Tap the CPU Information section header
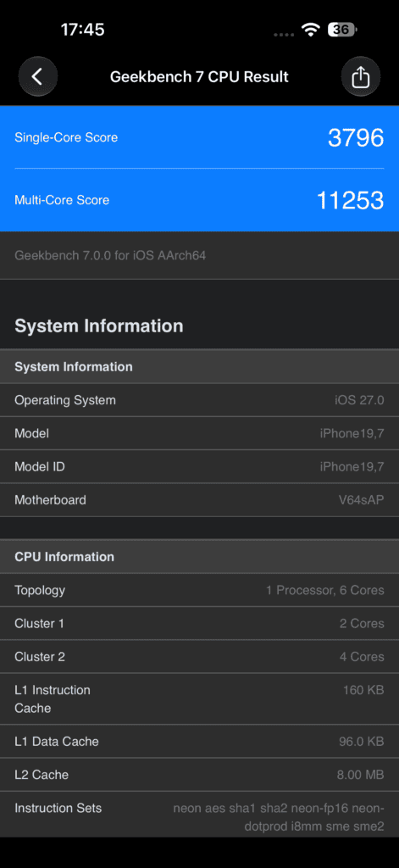 [x=199, y=556]
